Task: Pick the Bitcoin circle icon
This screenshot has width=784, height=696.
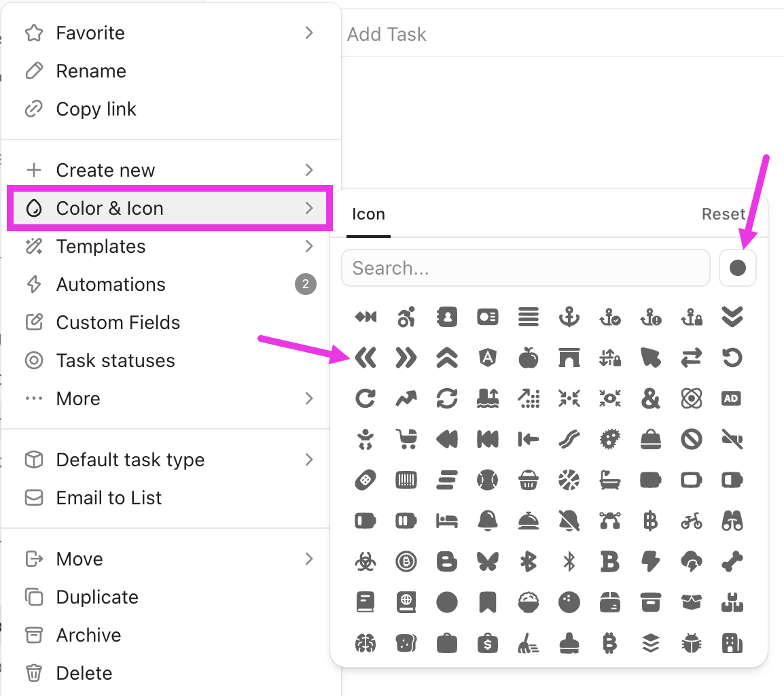Action: coord(406,561)
